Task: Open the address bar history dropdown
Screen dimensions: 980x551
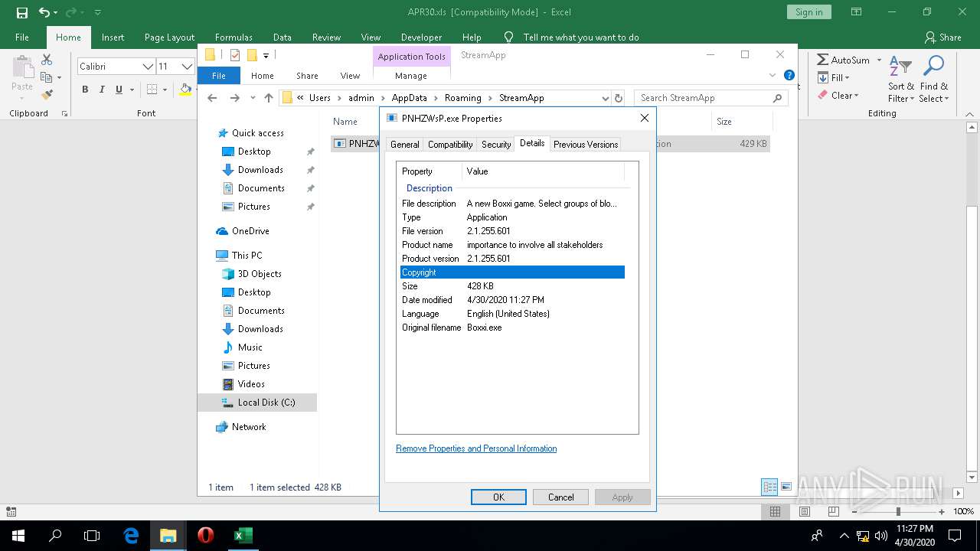Action: click(x=605, y=98)
